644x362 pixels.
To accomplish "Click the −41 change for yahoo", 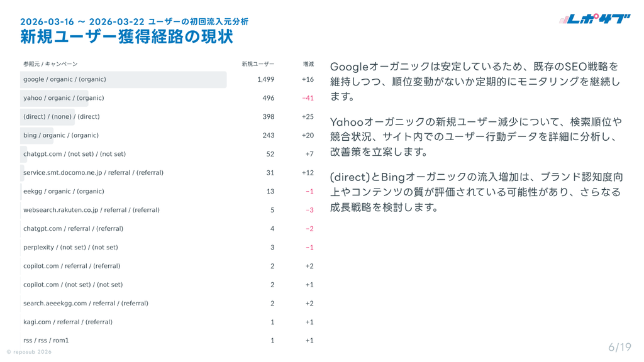I will [x=308, y=98].
